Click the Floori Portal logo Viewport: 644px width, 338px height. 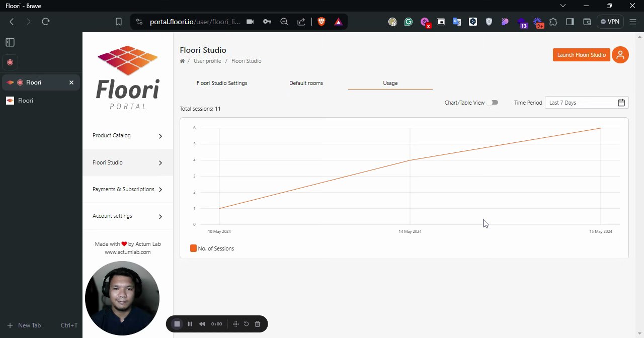[128, 77]
